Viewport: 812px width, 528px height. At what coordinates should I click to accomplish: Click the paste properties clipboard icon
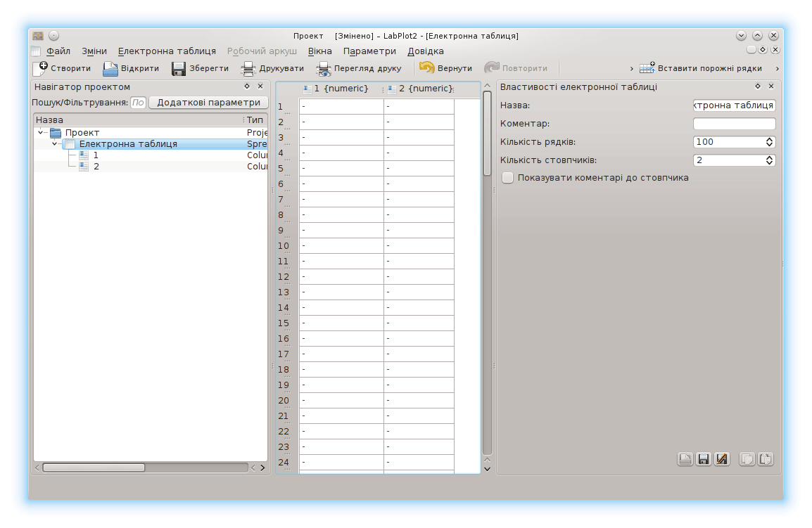click(766, 459)
